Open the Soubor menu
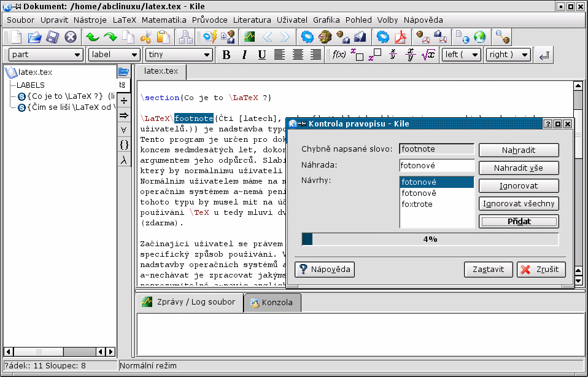Viewport: 588px width, 377px height. click(21, 20)
